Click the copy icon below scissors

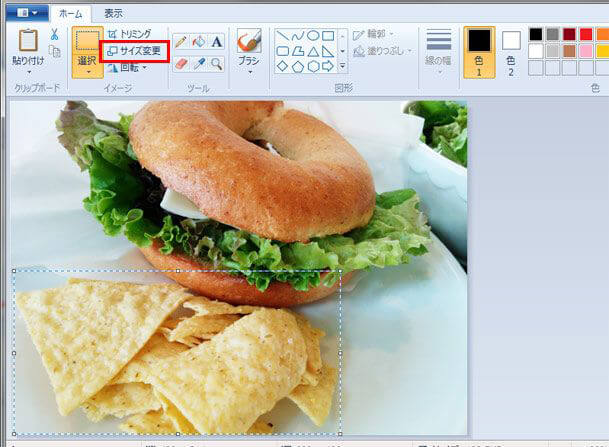click(x=55, y=51)
